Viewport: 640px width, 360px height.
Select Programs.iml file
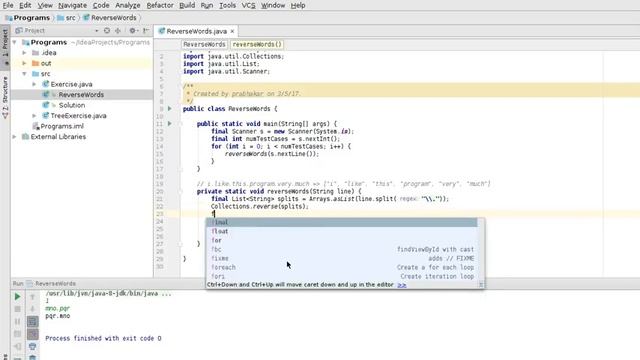[x=62, y=126]
